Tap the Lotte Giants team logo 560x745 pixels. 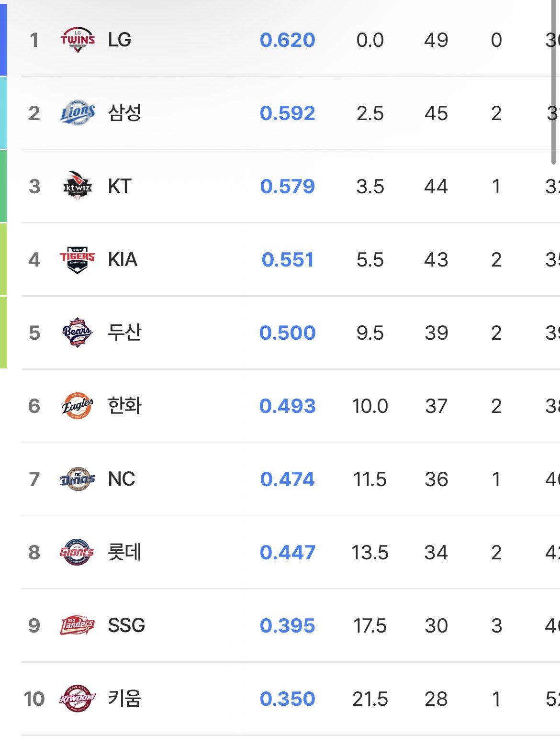coord(78,552)
